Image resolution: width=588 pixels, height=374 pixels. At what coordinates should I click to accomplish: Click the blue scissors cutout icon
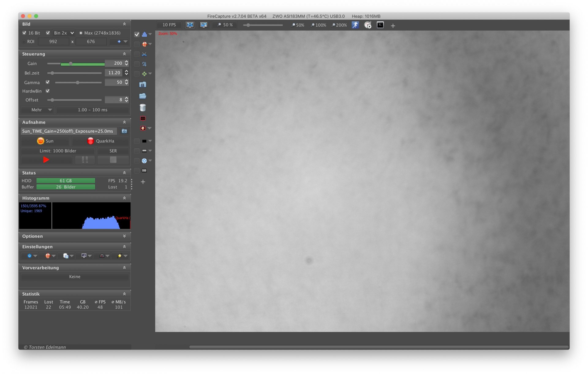[144, 54]
